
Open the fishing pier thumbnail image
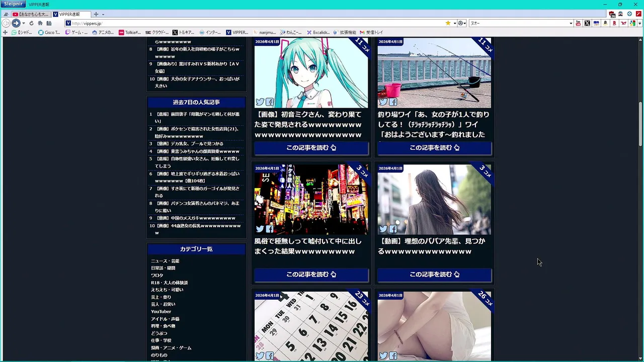tap(435, 73)
